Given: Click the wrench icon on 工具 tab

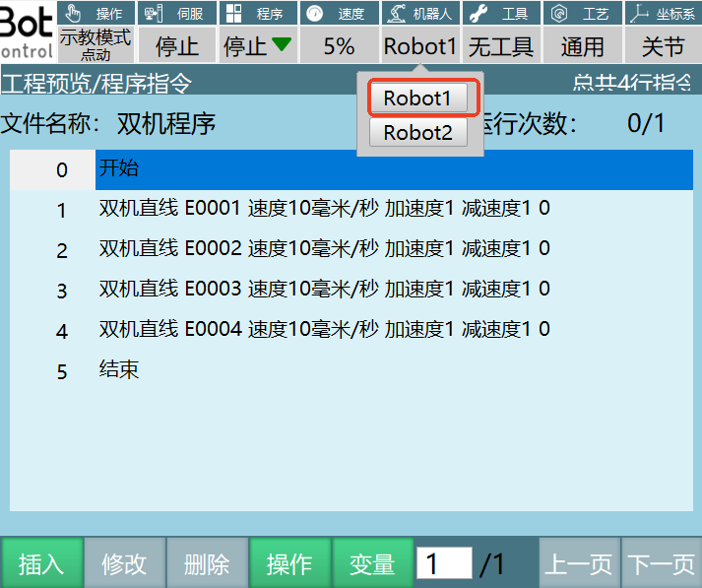Looking at the screenshot, I should pos(478,14).
